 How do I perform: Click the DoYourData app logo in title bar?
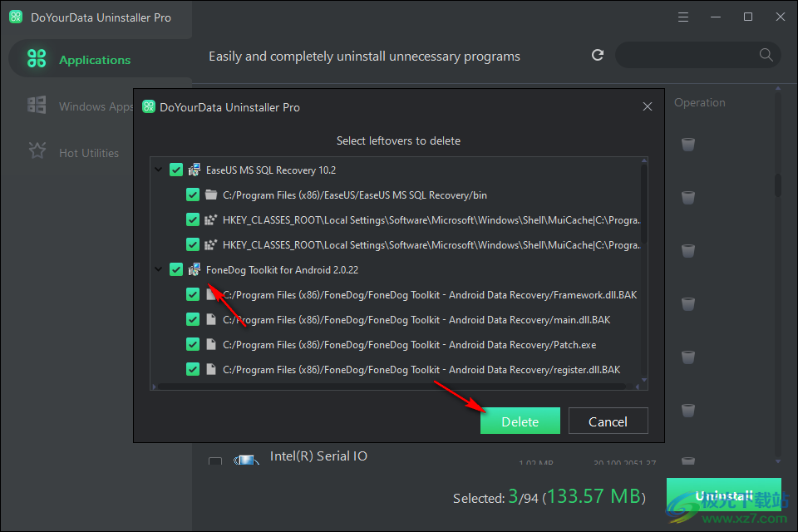[x=16, y=17]
